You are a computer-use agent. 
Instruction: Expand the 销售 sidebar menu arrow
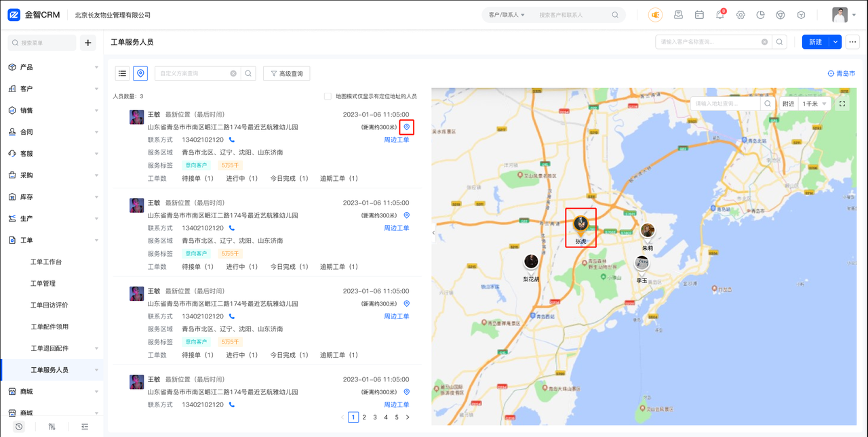[x=96, y=110]
